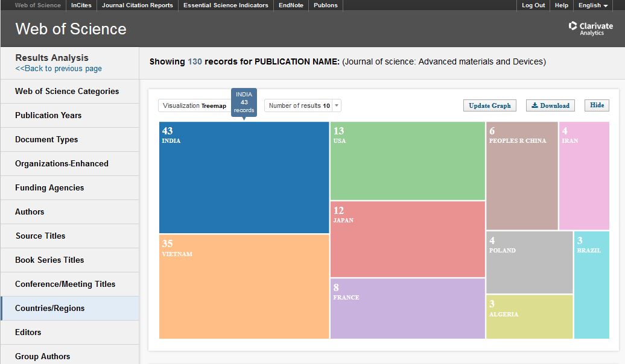Select Source Titles analysis
Image resolution: width=625 pixels, height=364 pixels.
point(70,236)
